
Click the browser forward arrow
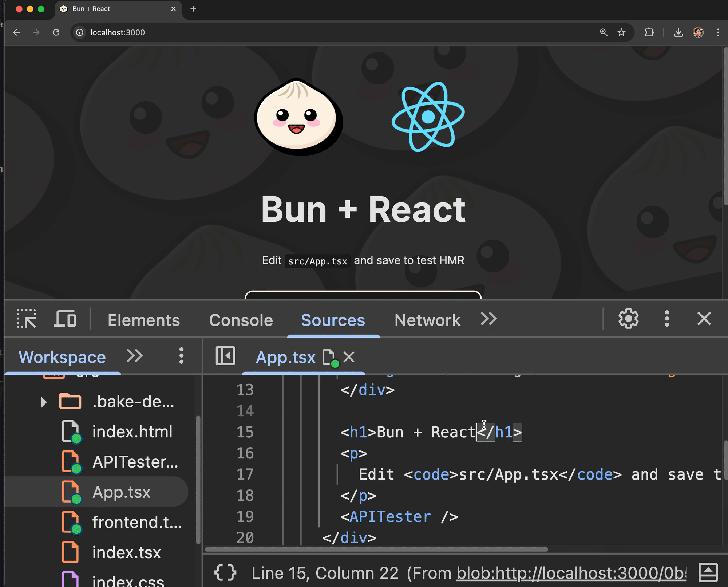(36, 32)
